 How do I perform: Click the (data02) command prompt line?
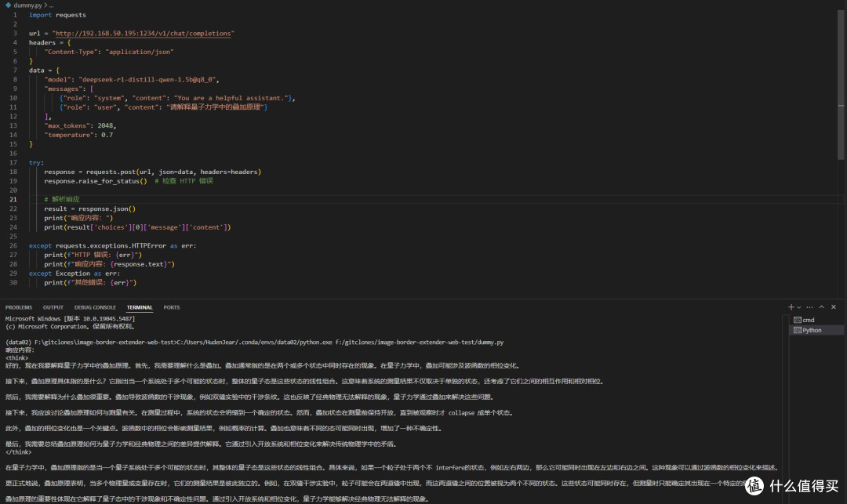[x=254, y=343]
